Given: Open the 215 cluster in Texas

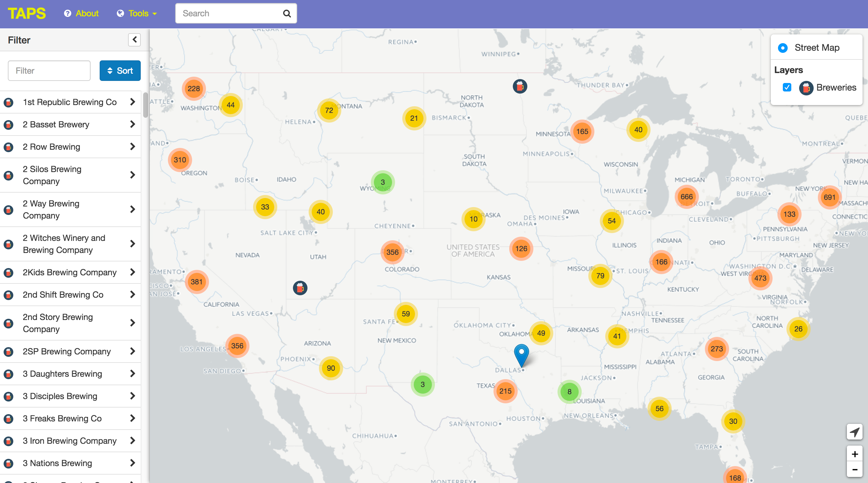Looking at the screenshot, I should pyautogui.click(x=505, y=391).
